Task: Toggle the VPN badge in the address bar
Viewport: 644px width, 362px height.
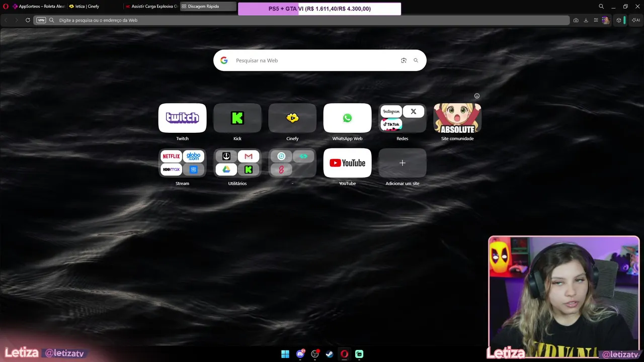Action: point(41,20)
